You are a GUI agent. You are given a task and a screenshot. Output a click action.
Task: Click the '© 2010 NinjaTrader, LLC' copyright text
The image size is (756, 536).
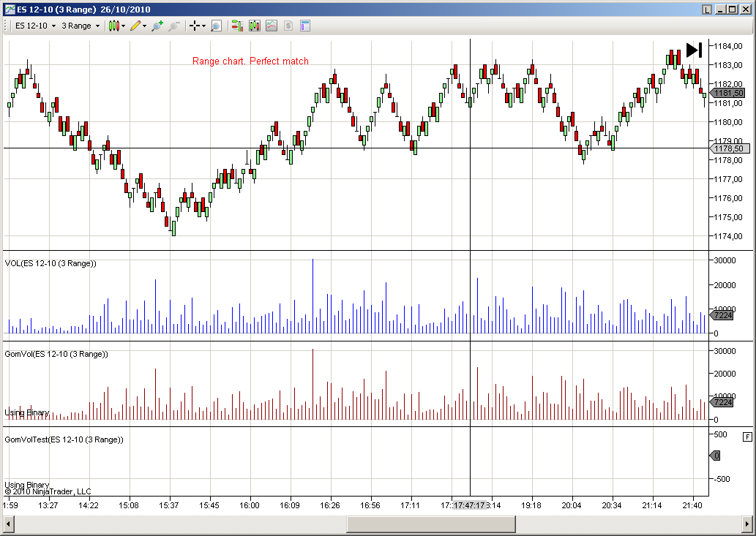tap(48, 491)
